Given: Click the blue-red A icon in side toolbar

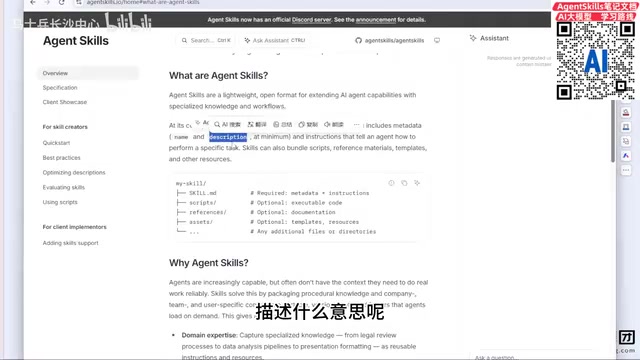Looking at the screenshot, I should [x=626, y=156].
